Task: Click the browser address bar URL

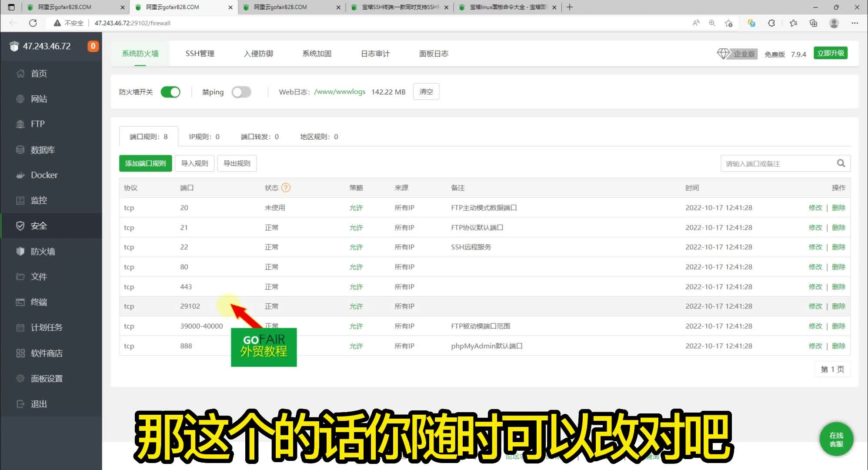Action: pos(133,23)
